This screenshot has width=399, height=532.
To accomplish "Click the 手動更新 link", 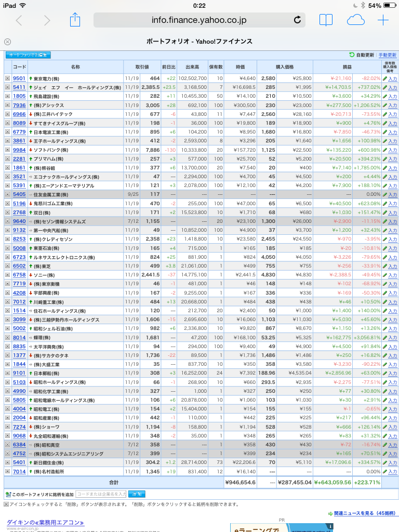I will click(388, 55).
